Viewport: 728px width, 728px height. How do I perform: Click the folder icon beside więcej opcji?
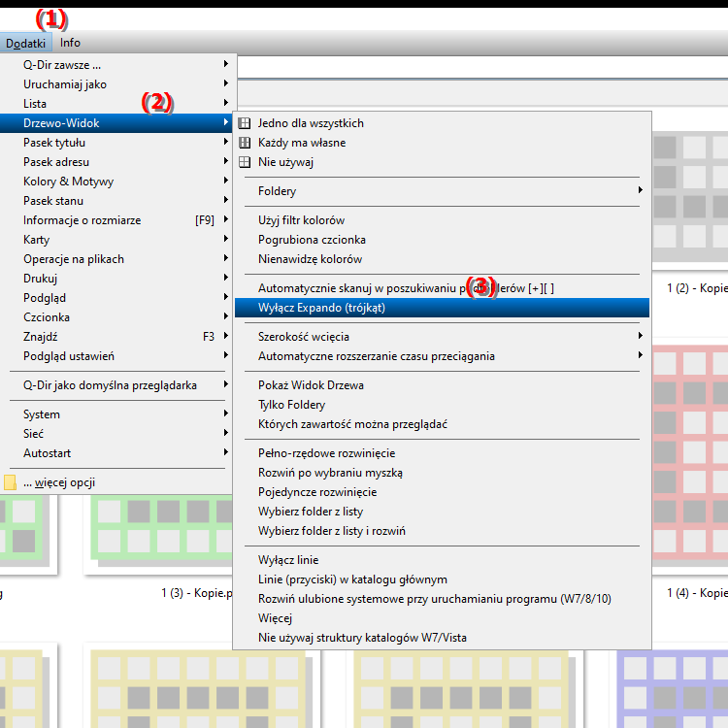[10, 482]
